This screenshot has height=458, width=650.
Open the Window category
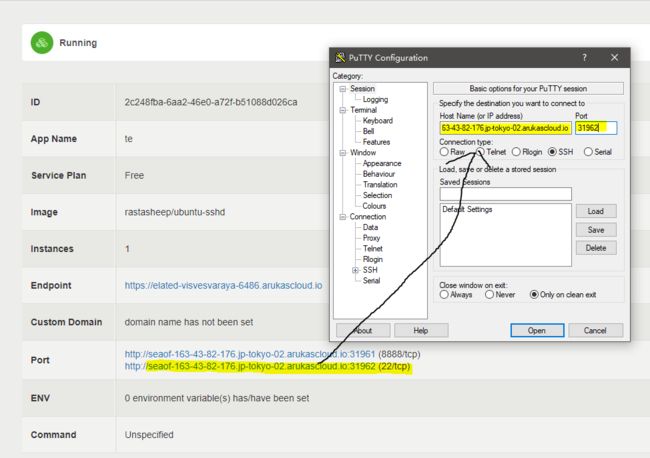[x=363, y=153]
